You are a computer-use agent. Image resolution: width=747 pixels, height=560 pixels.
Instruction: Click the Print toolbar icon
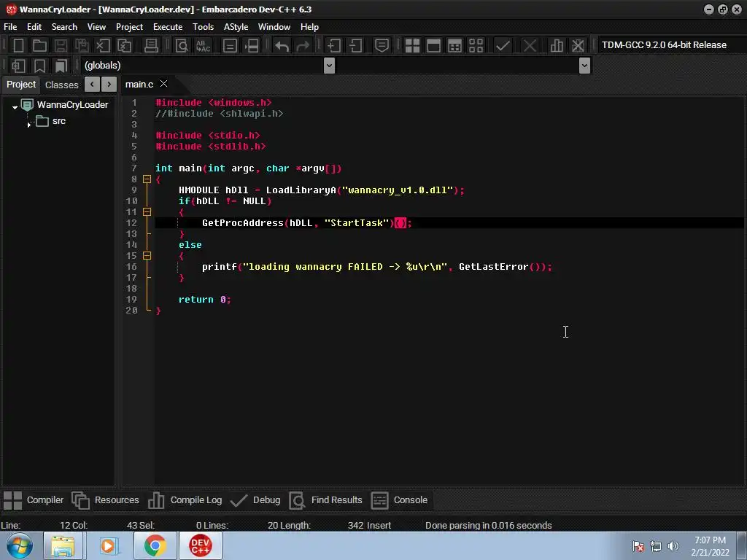(x=151, y=46)
